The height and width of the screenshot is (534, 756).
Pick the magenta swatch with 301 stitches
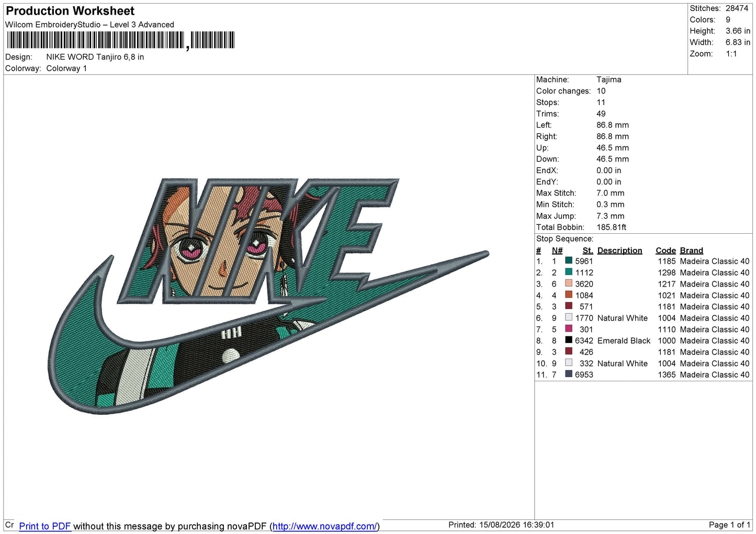[x=569, y=328]
